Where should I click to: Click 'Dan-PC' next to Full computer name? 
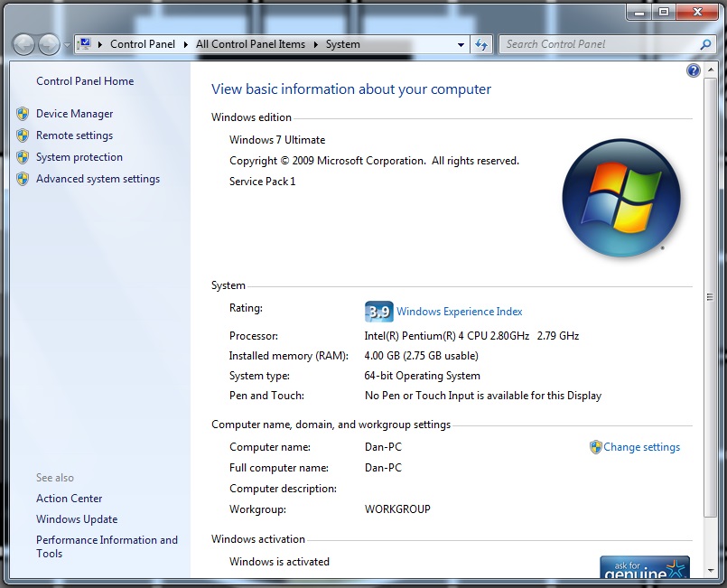coord(384,468)
